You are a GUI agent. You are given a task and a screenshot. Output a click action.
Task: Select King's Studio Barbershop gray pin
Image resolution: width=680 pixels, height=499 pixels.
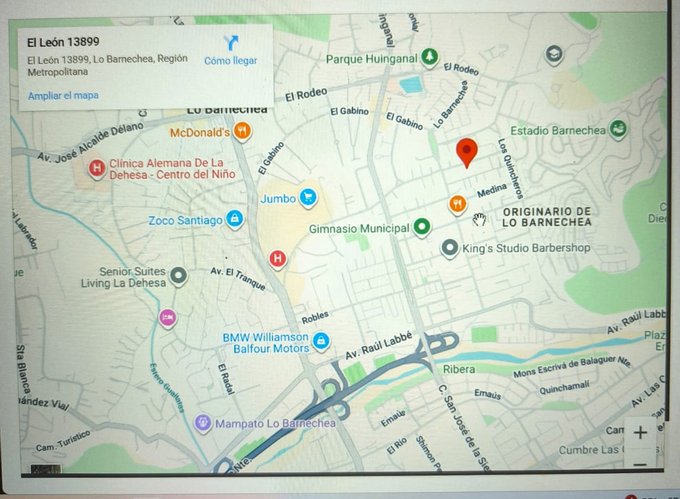tap(450, 247)
